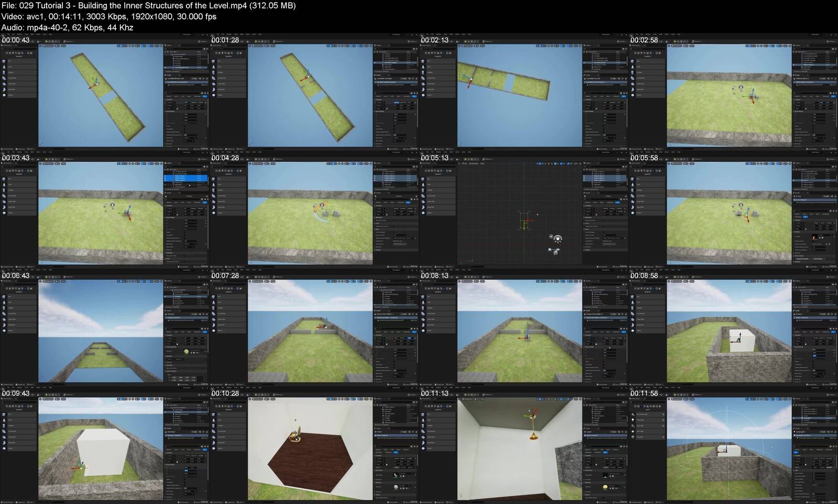Click the 'Audio: mp4a-40-2' info line
This screenshot has width=838, height=504.
point(68,27)
